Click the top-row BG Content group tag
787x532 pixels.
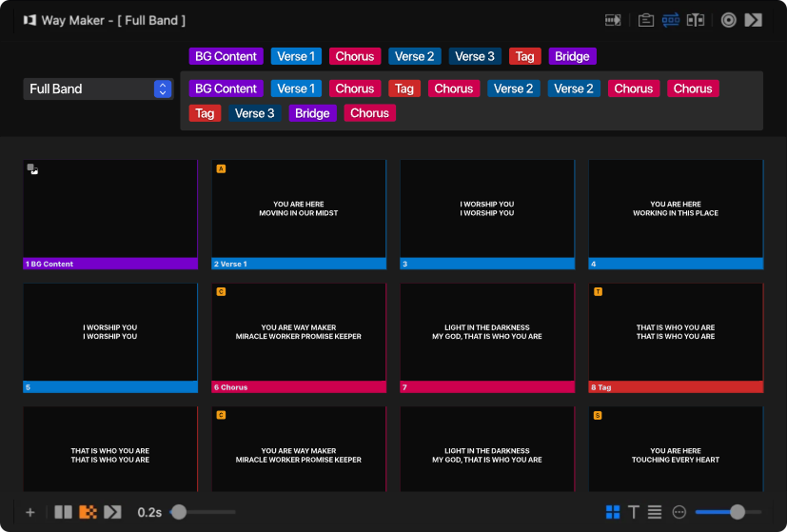pyautogui.click(x=226, y=56)
